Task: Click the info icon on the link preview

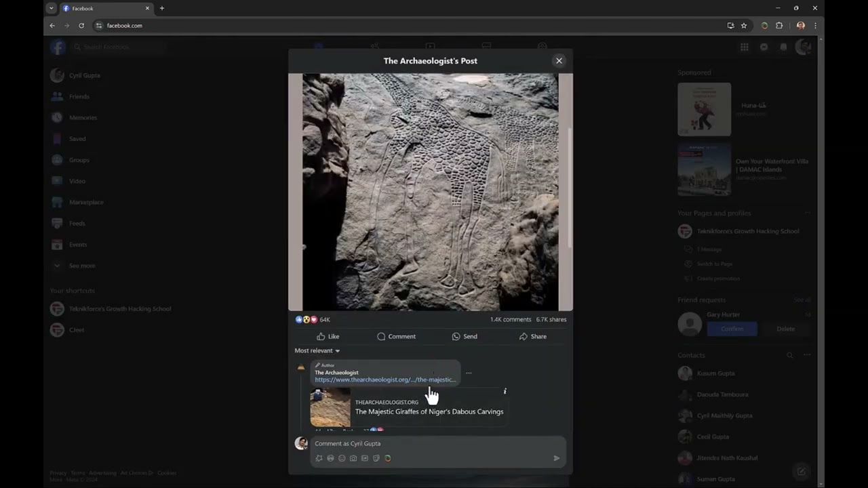Action: 505,391
